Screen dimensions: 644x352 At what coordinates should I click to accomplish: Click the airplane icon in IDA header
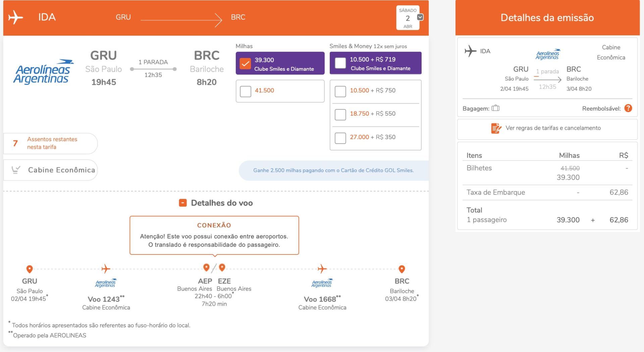point(15,17)
